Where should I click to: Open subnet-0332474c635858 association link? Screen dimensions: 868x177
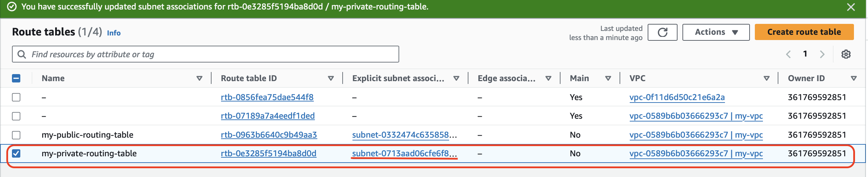pos(401,135)
